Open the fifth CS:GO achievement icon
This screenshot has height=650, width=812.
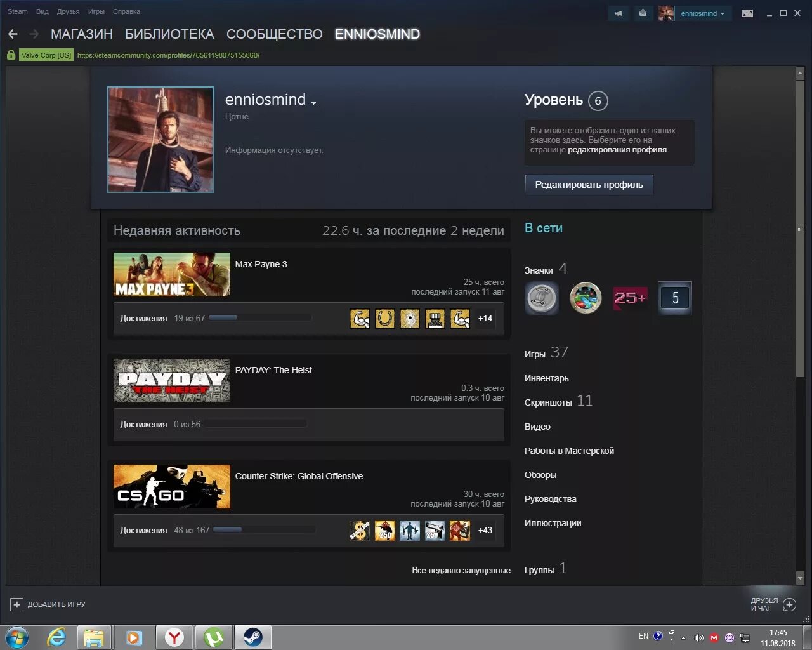[x=460, y=530]
